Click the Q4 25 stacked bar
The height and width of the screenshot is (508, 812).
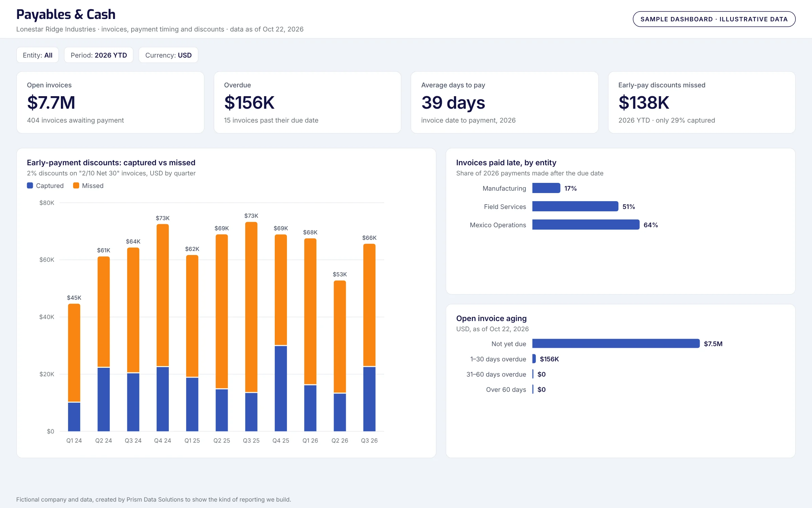coord(281,333)
